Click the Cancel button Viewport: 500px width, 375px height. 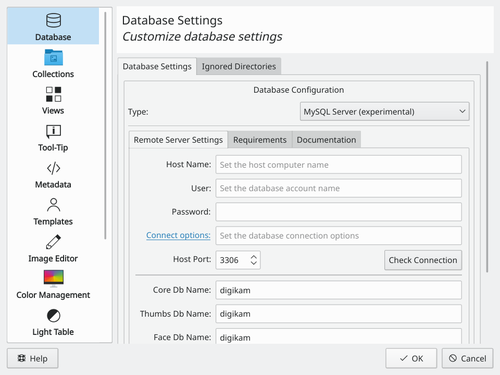point(467,358)
